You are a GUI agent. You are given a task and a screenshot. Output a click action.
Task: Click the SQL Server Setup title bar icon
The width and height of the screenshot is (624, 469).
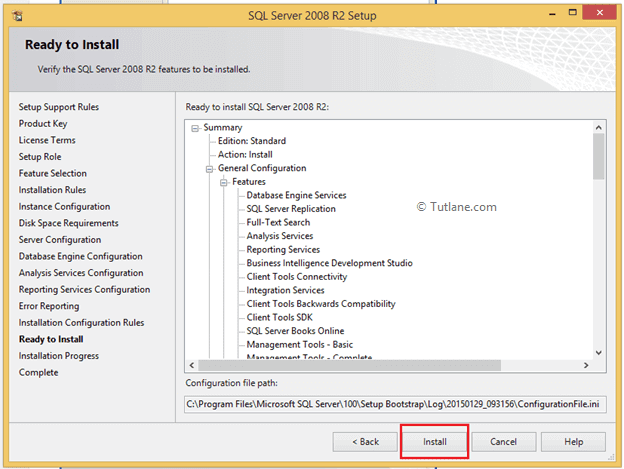pyautogui.click(x=18, y=16)
